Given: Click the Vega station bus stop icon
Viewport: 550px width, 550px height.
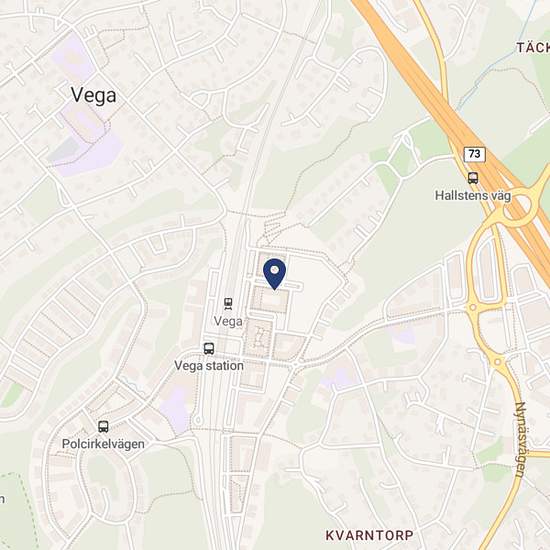Looking at the screenshot, I should click(x=209, y=348).
